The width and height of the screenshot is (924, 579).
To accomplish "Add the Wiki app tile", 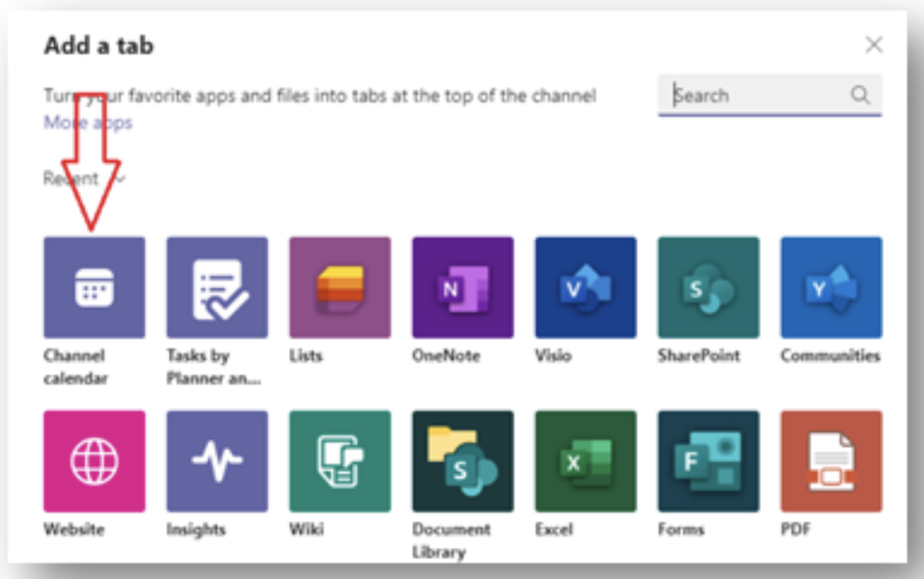I will (340, 461).
